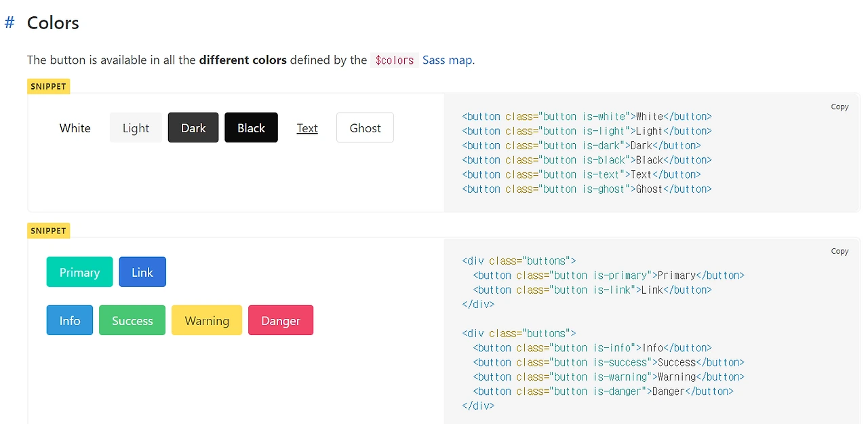The image size is (868, 424).
Task: Open the Sass map link
Action: [447, 60]
